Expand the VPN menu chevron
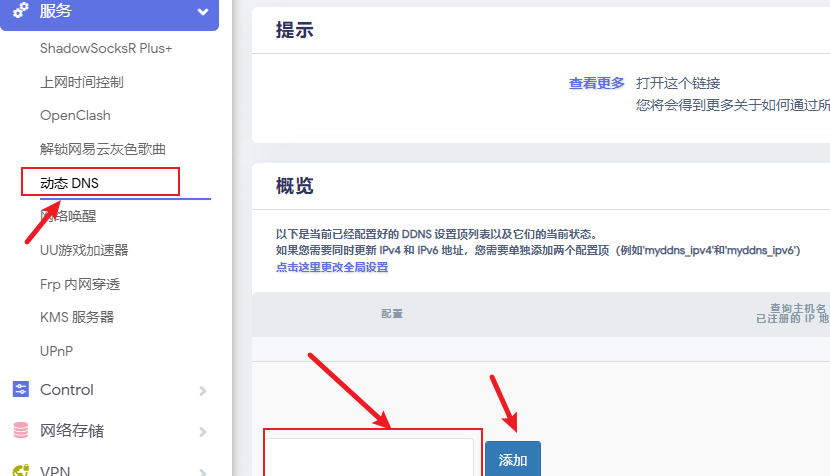The width and height of the screenshot is (830, 476). 203,472
